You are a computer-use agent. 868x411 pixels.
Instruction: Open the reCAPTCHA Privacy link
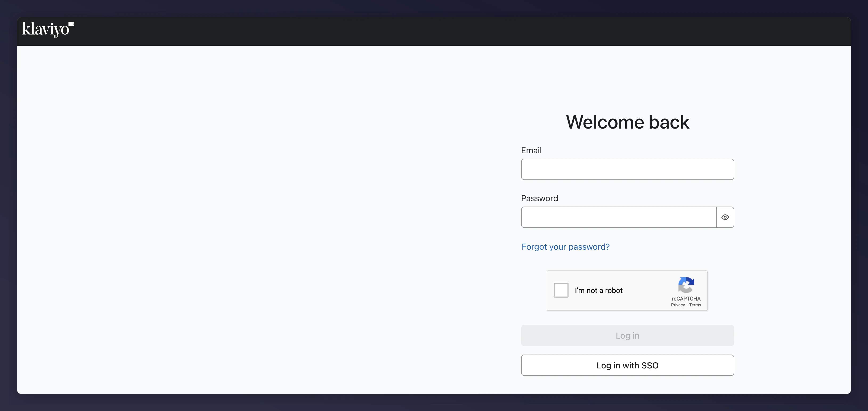(x=678, y=305)
